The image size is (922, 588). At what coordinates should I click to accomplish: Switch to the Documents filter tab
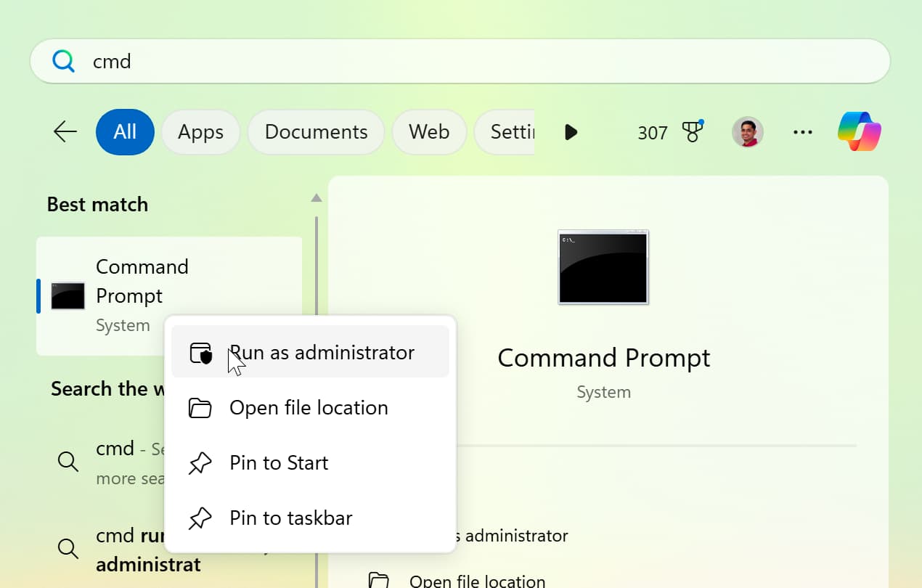pos(316,132)
